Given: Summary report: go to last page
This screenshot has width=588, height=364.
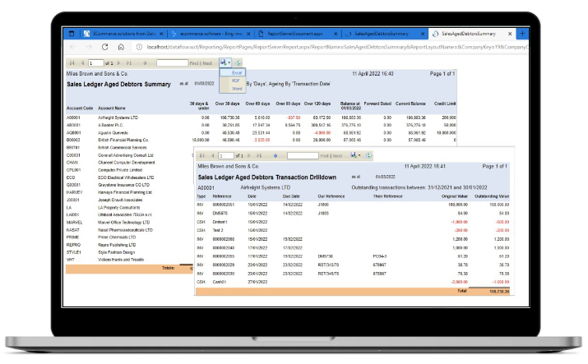Looking at the screenshot, I should pyautogui.click(x=128, y=63).
